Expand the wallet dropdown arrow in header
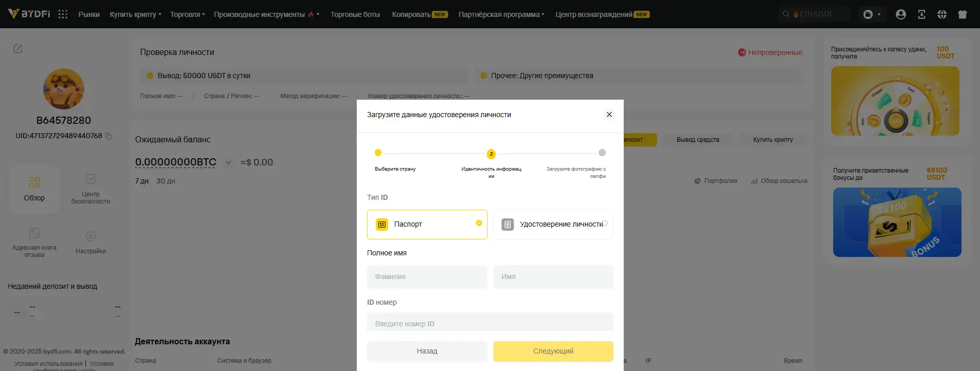This screenshot has height=371, width=980. coord(879,14)
